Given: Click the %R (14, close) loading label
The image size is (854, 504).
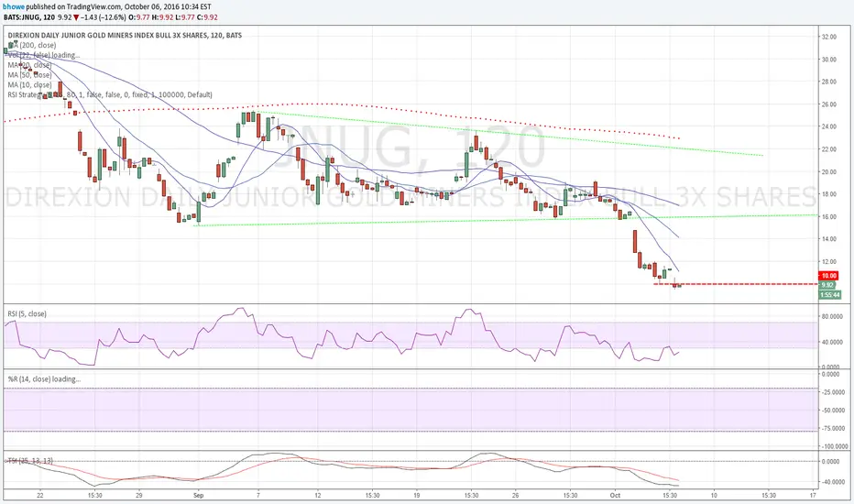Looking at the screenshot, I should [44, 378].
